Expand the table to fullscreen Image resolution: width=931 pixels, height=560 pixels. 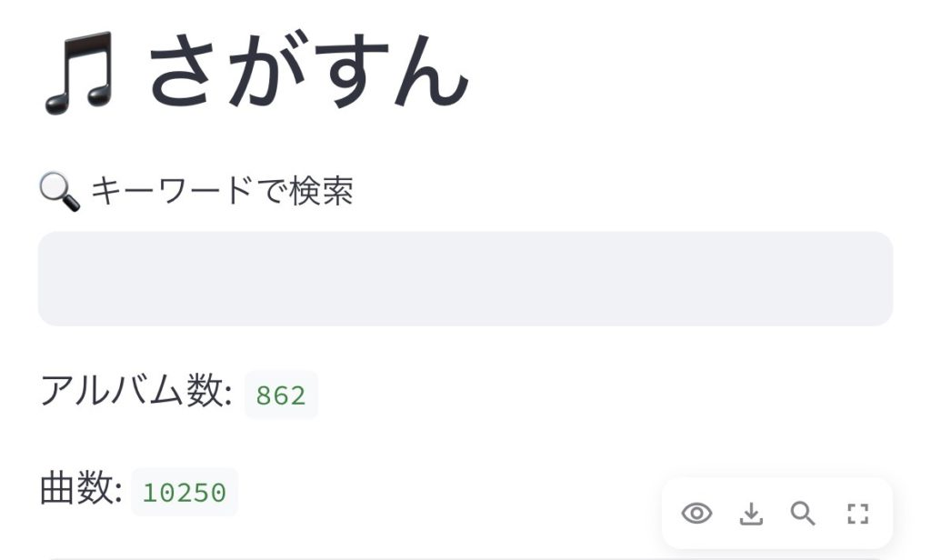857,514
